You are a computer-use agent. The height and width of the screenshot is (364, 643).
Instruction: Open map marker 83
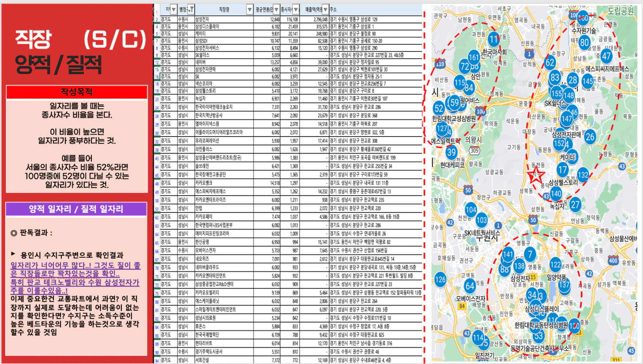[x=555, y=77]
